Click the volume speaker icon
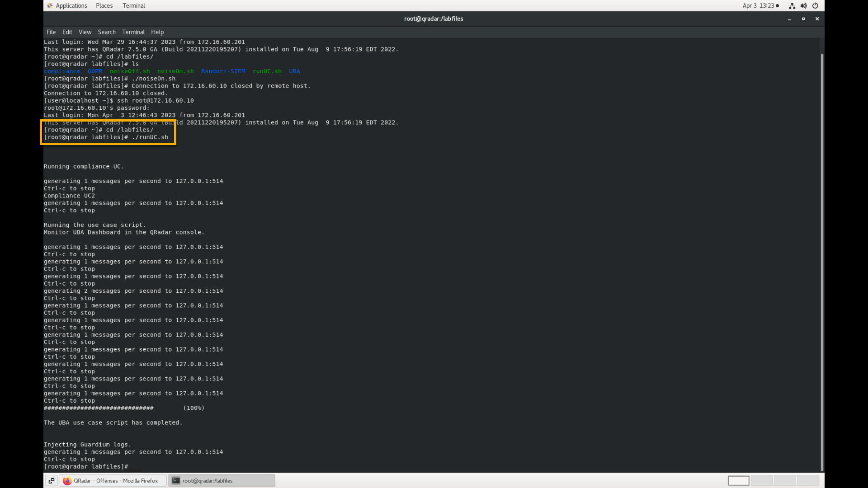 click(803, 5)
